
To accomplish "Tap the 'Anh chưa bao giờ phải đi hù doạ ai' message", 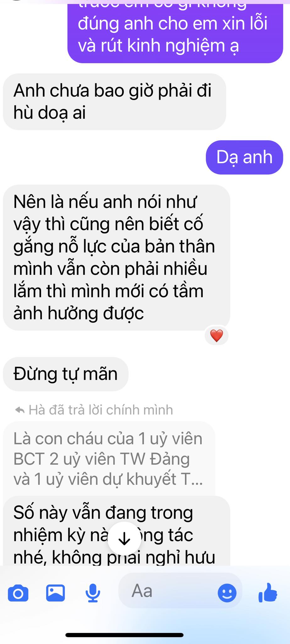I will pos(114,102).
